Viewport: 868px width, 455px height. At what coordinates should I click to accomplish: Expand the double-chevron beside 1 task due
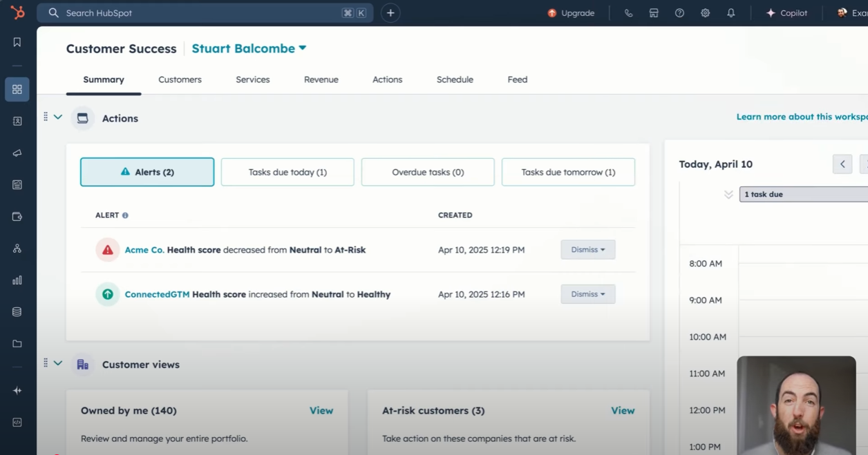[728, 195]
